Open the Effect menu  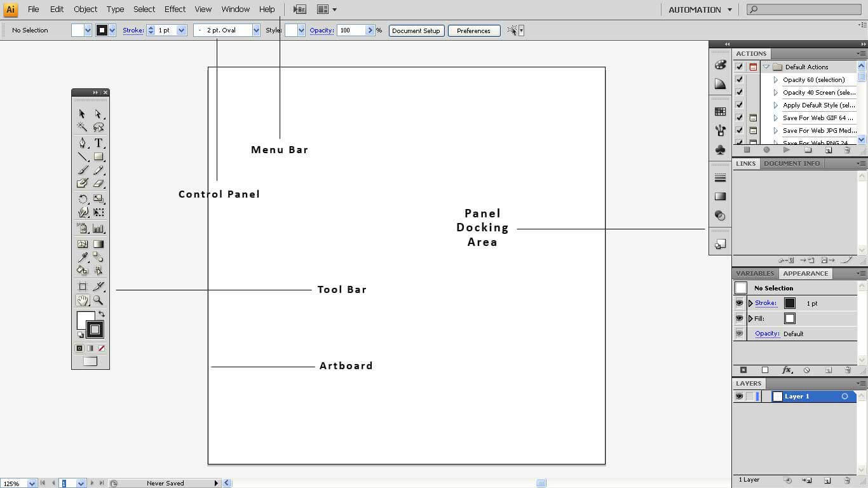[x=175, y=9]
